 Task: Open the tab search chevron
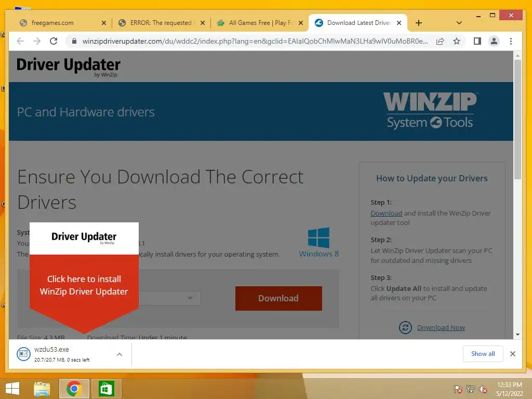[x=459, y=23]
